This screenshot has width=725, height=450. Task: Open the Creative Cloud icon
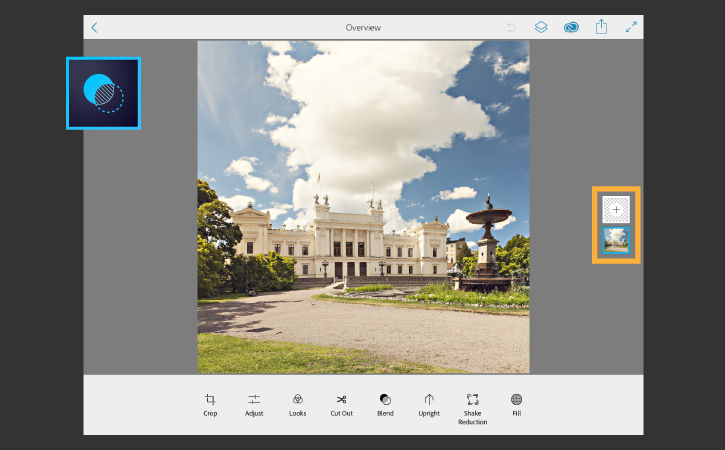tap(571, 27)
